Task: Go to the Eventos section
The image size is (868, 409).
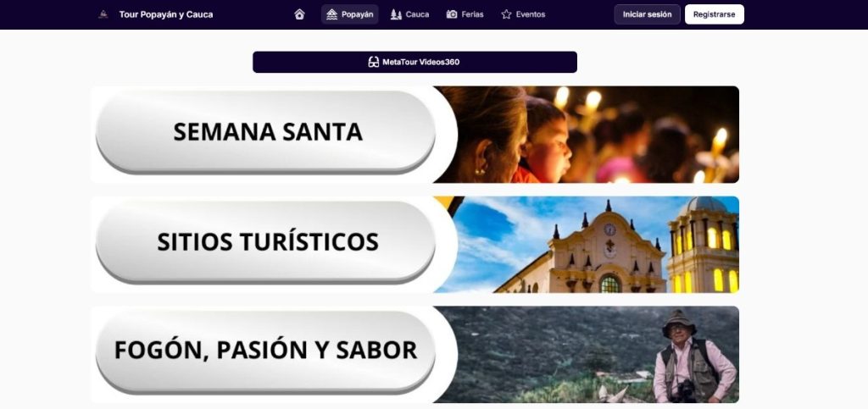Action: pyautogui.click(x=523, y=14)
